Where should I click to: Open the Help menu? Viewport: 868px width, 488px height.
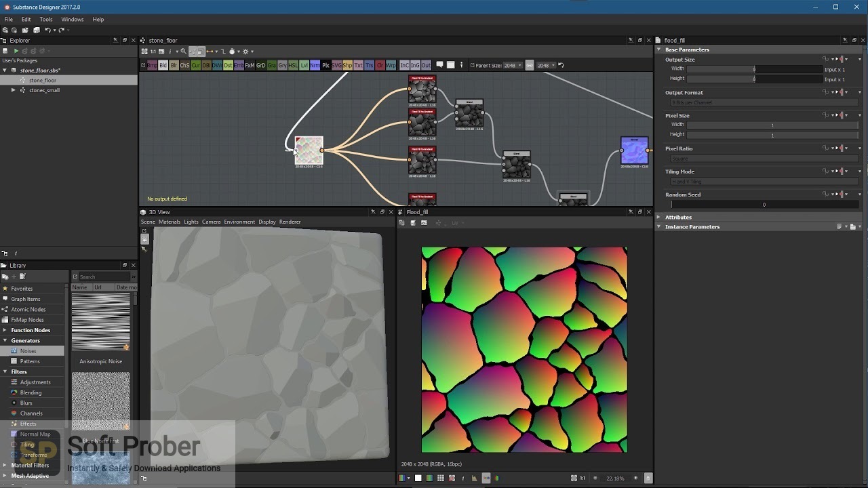click(x=98, y=19)
